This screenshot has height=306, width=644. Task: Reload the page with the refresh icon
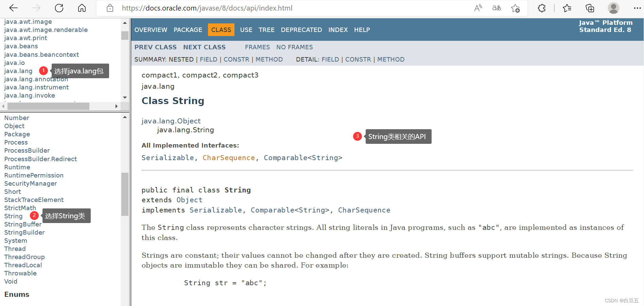59,8
